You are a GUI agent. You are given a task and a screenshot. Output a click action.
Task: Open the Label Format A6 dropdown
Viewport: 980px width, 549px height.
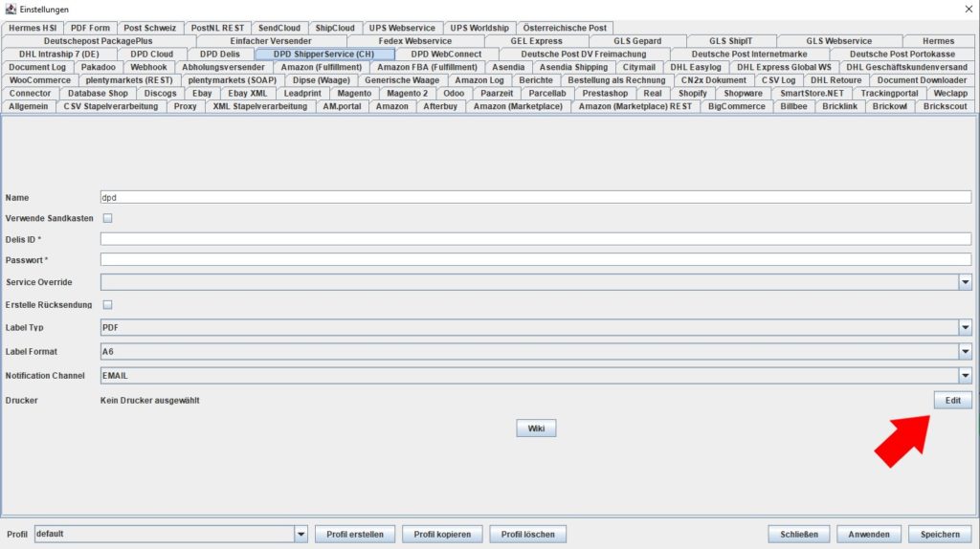tap(965, 352)
